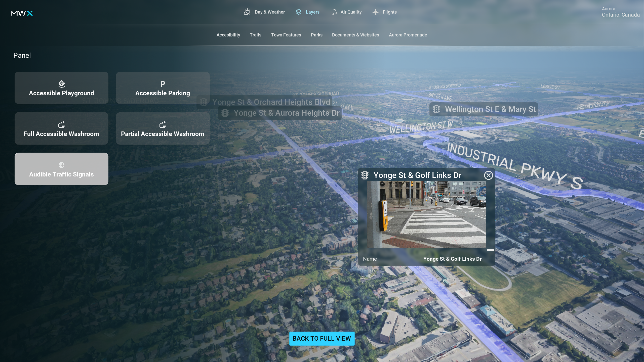Viewport: 644px width, 362px height.
Task: Enable the Accessible Playground layer
Action: (x=61, y=88)
